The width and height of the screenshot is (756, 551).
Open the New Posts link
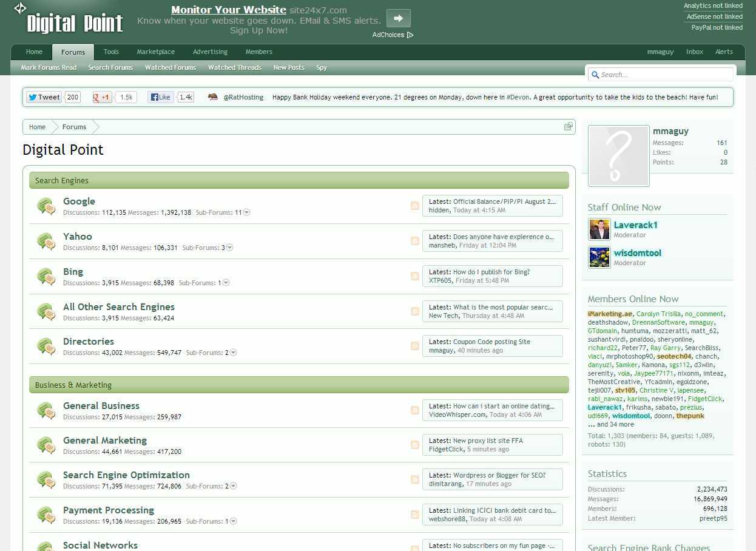coord(289,67)
